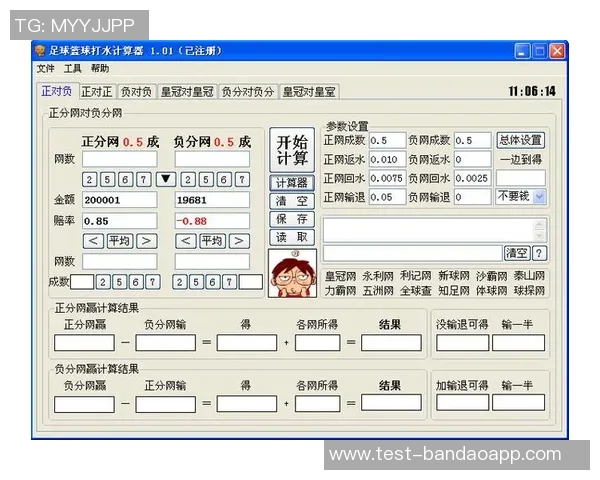The width and height of the screenshot is (600, 480).
Task: Focus the 正网返水 field showing 0.010
Action: pos(387,159)
